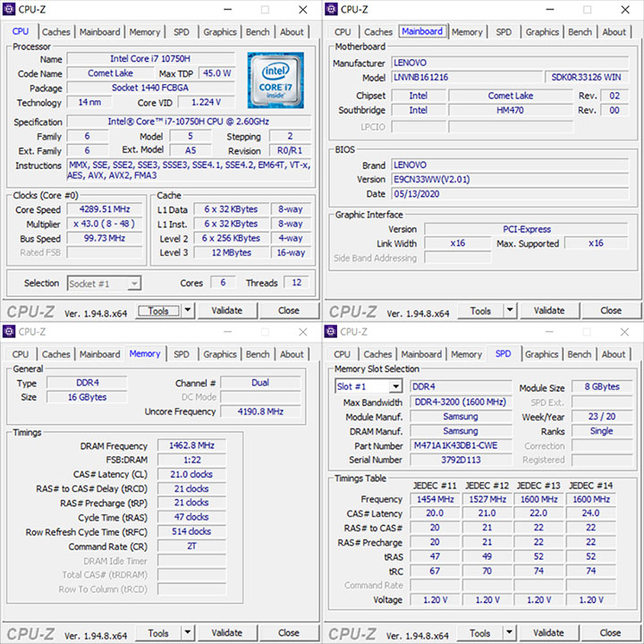Click the processor Name field Intel Core i7 10750H
The image size is (644, 644).
pyautogui.click(x=150, y=59)
